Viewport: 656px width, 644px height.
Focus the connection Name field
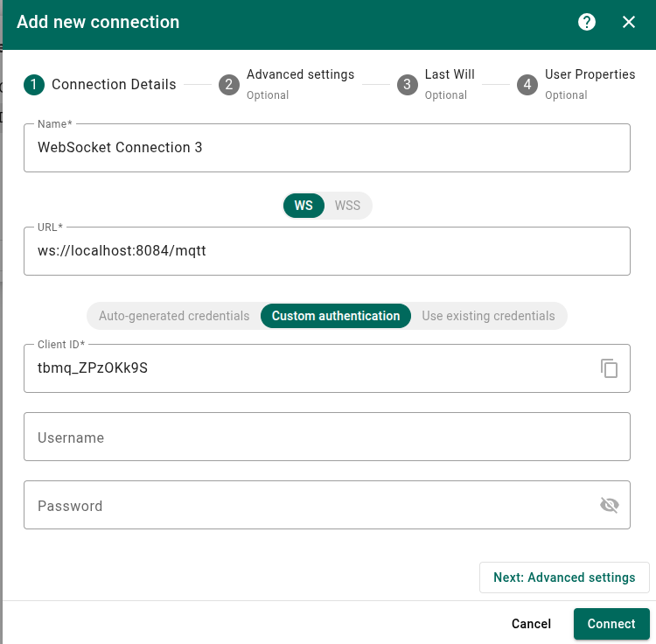(326, 148)
